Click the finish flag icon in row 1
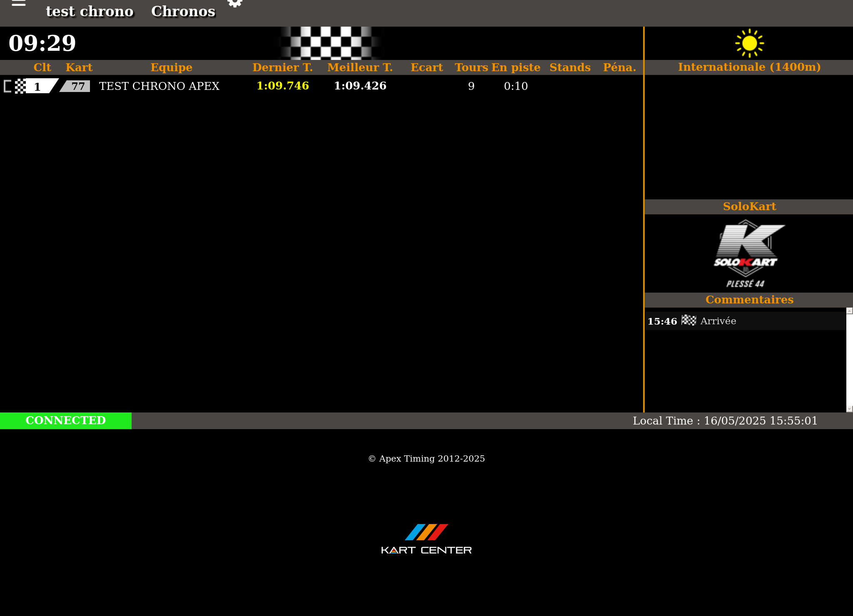This screenshot has width=853, height=616. (x=20, y=86)
